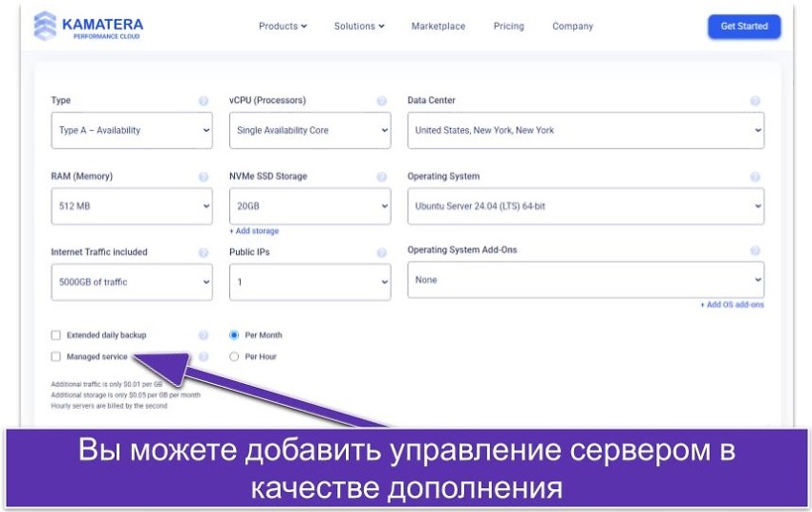Image resolution: width=812 pixels, height=512 pixels.
Task: Show help for vCPU (Processors)
Action: click(382, 101)
